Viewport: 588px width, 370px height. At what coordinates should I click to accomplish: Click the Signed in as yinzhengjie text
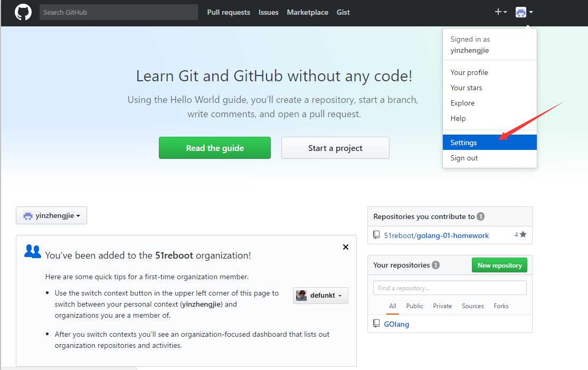pos(470,45)
